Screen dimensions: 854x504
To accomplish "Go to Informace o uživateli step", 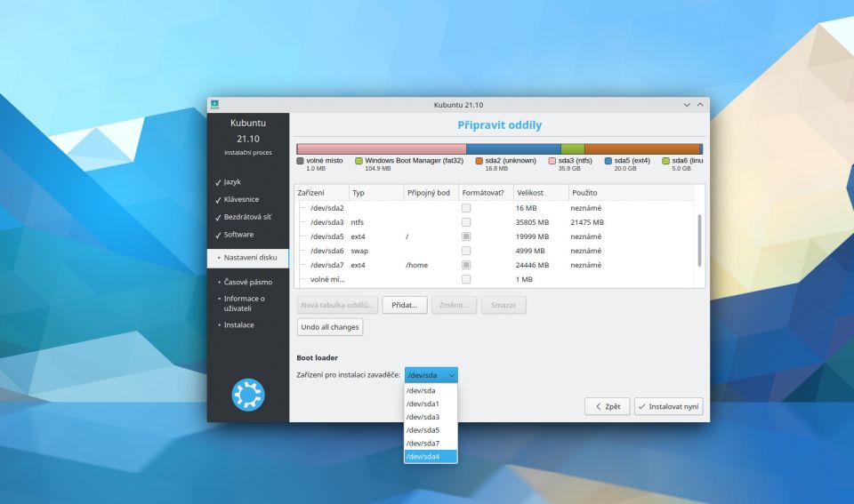I will [x=244, y=303].
